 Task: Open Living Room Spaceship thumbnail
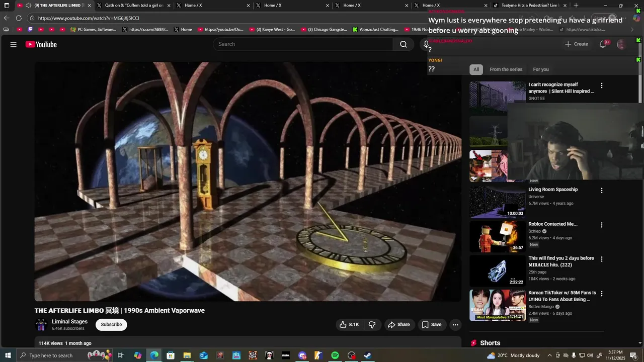click(x=498, y=202)
